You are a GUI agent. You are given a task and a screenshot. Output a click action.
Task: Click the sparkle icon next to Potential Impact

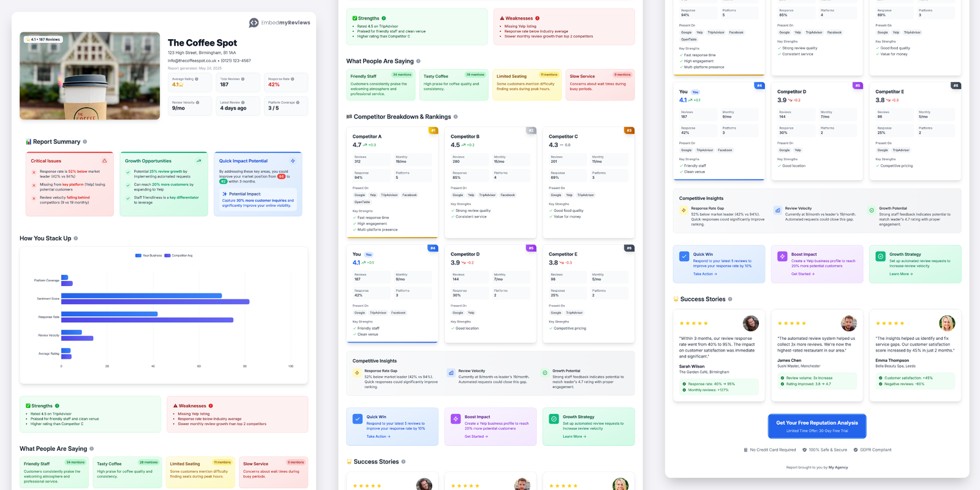[x=225, y=194]
